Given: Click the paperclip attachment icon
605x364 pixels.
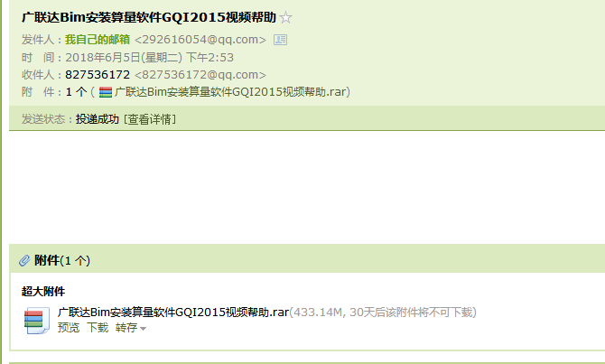Looking at the screenshot, I should point(24,260).
